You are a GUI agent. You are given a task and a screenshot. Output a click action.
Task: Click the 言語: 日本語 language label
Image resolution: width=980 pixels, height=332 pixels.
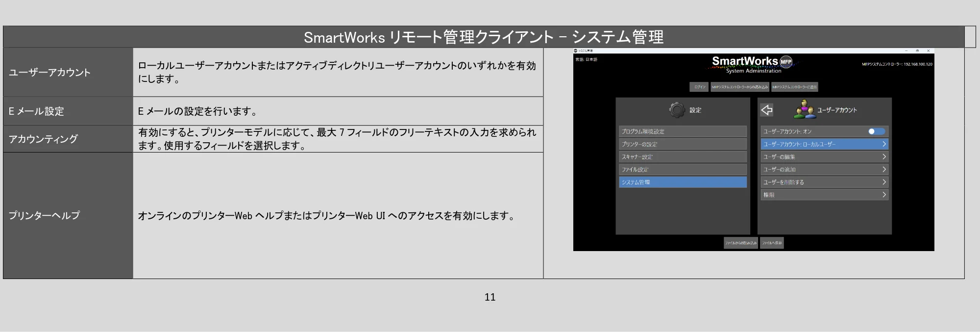(x=587, y=59)
